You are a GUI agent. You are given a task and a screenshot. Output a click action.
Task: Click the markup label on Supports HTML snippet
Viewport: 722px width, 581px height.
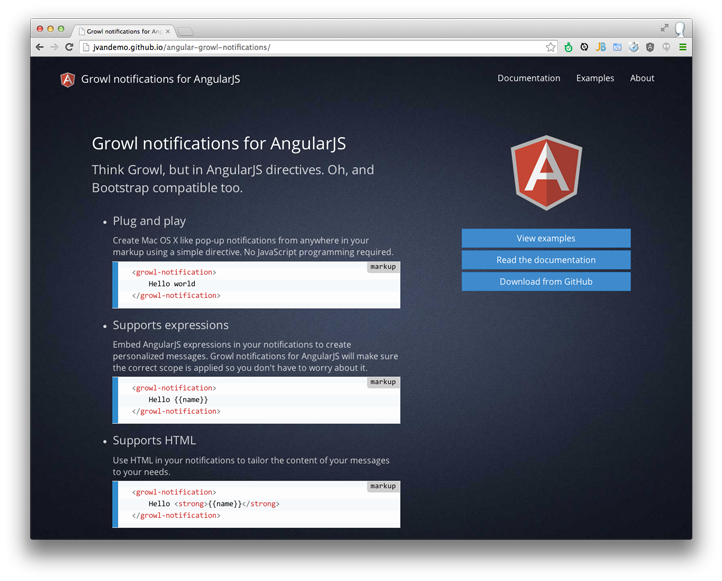(383, 486)
